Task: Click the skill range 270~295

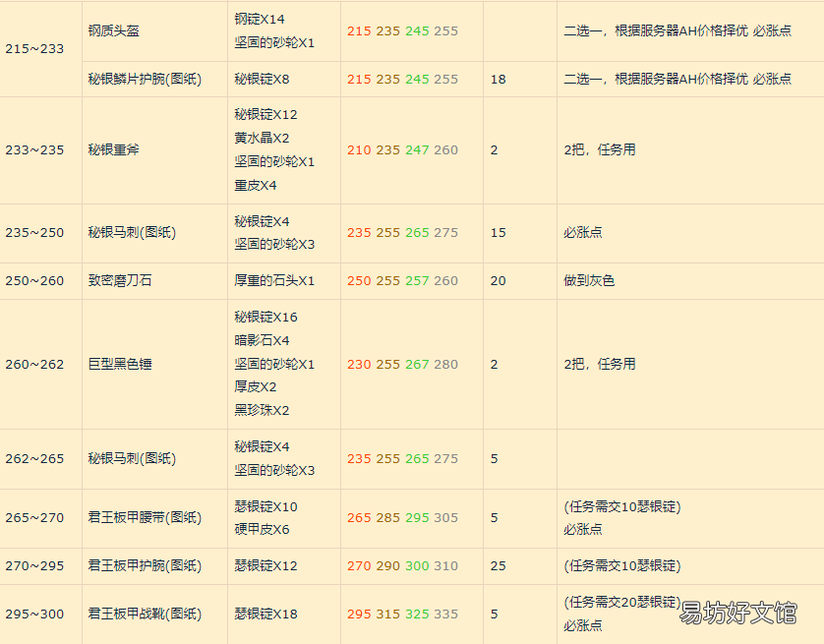Action: pos(34,566)
